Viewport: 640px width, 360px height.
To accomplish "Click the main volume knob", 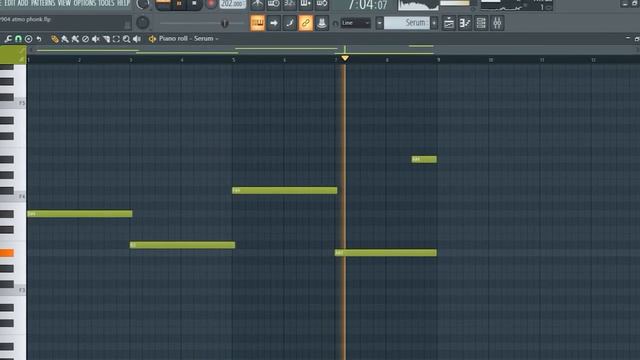I will pyautogui.click(x=142, y=4).
